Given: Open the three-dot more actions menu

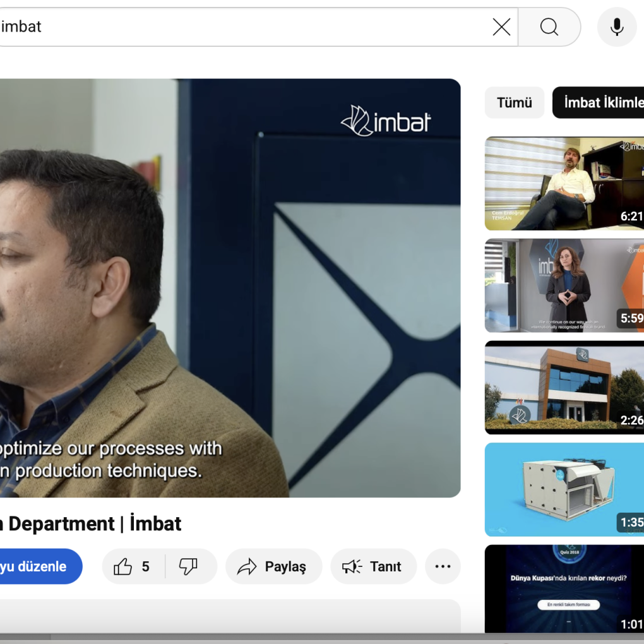Looking at the screenshot, I should (x=443, y=566).
